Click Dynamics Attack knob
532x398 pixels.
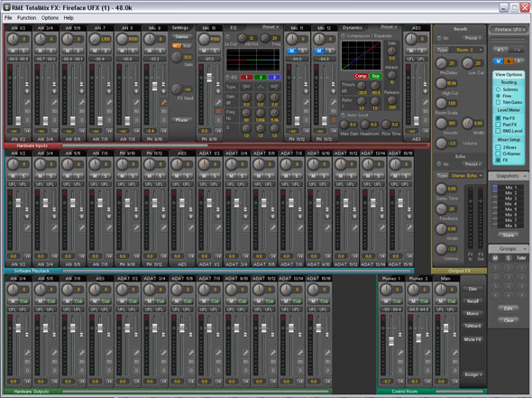(391, 76)
